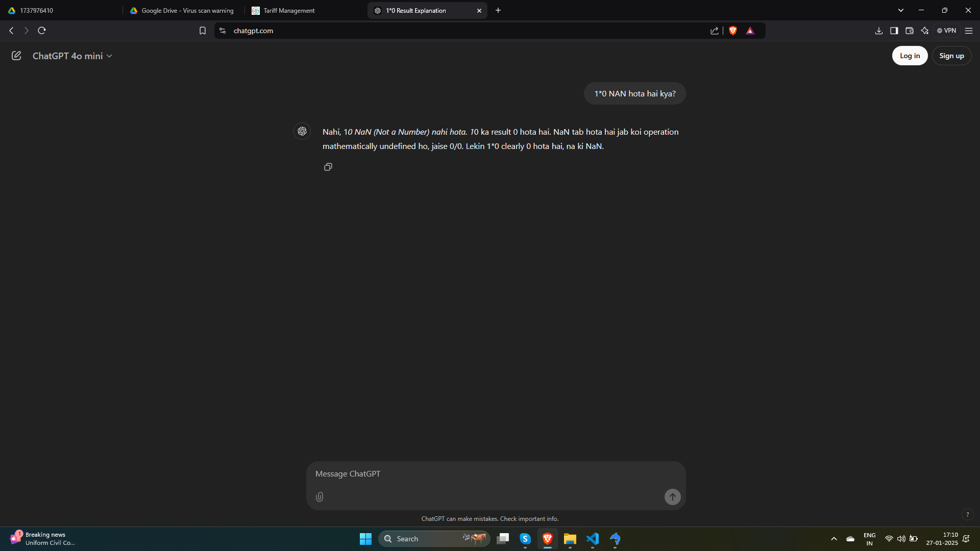Click the user message '1*0 NAN hota hai kya?'

tap(635, 93)
